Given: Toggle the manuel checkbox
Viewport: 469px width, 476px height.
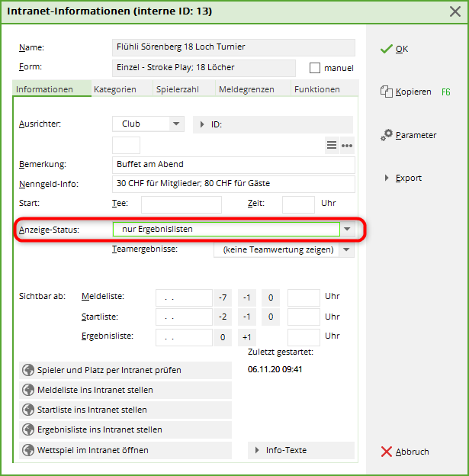Looking at the screenshot, I should click(315, 68).
